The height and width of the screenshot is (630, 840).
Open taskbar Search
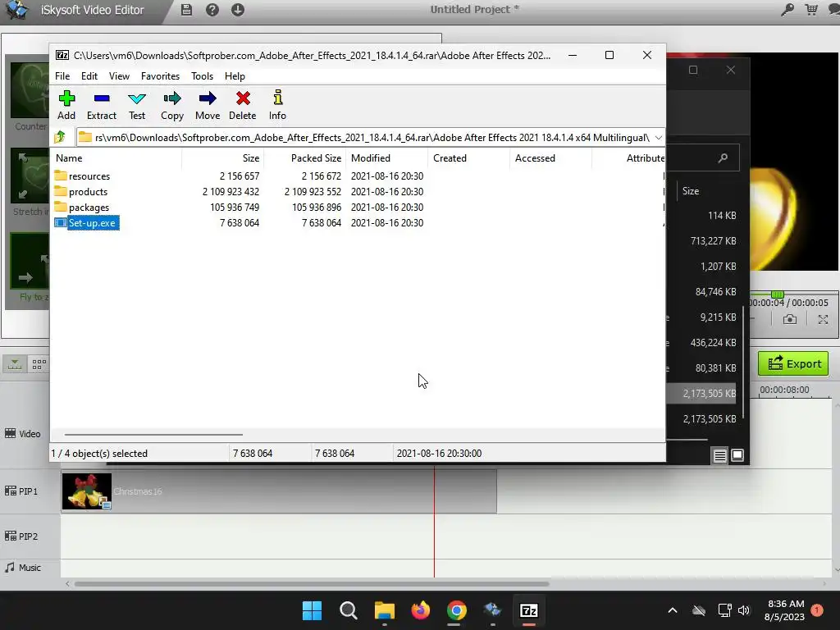[x=348, y=610]
